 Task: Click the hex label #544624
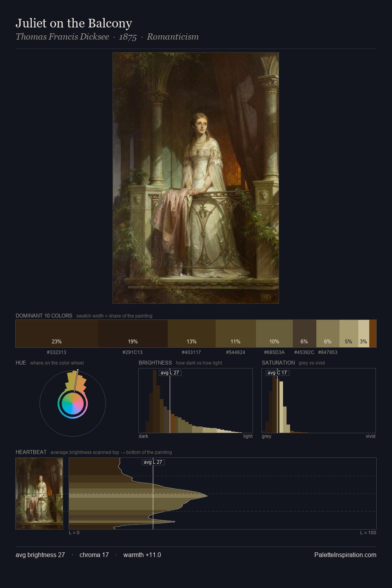236,352
